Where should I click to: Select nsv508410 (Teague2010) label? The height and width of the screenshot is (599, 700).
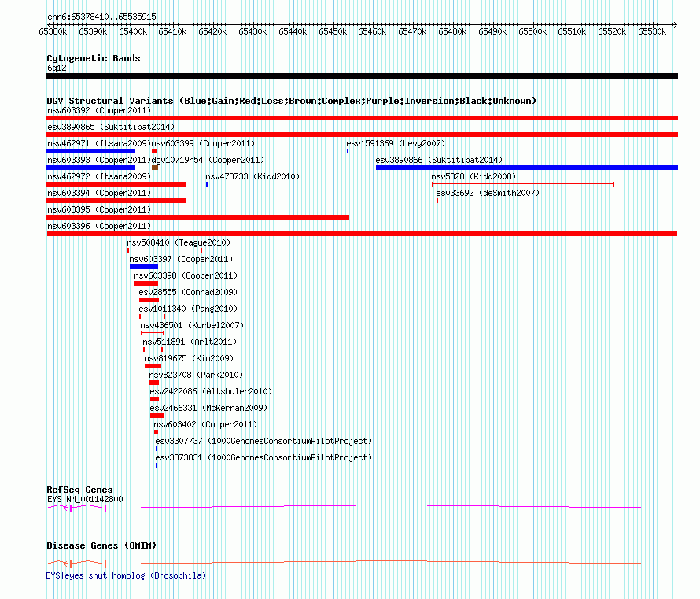[x=179, y=242]
